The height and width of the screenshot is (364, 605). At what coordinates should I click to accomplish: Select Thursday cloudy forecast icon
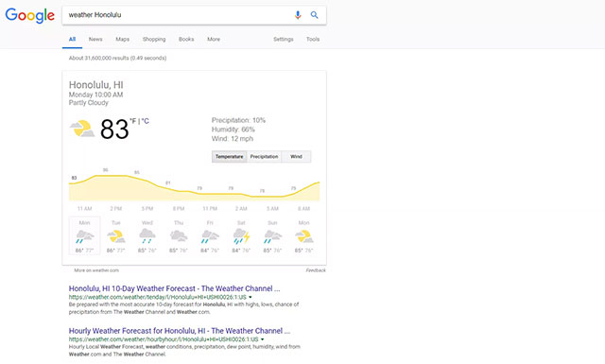(179, 235)
